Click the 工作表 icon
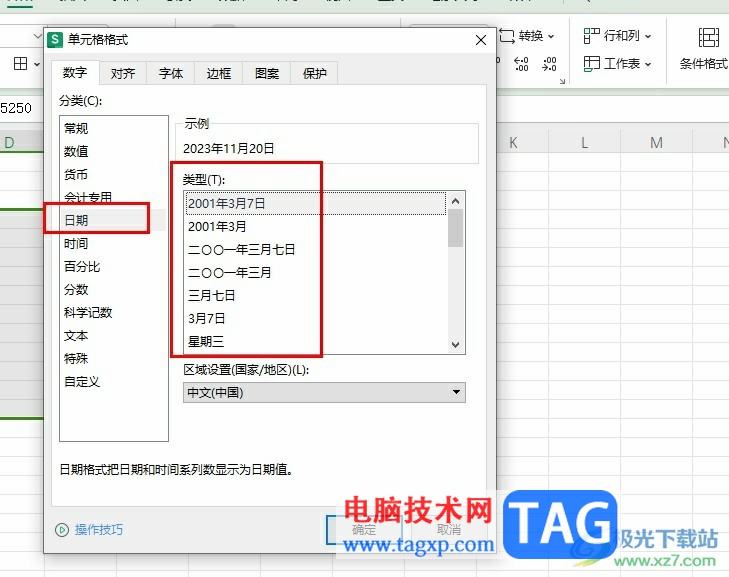The height and width of the screenshot is (577, 729). (592, 64)
